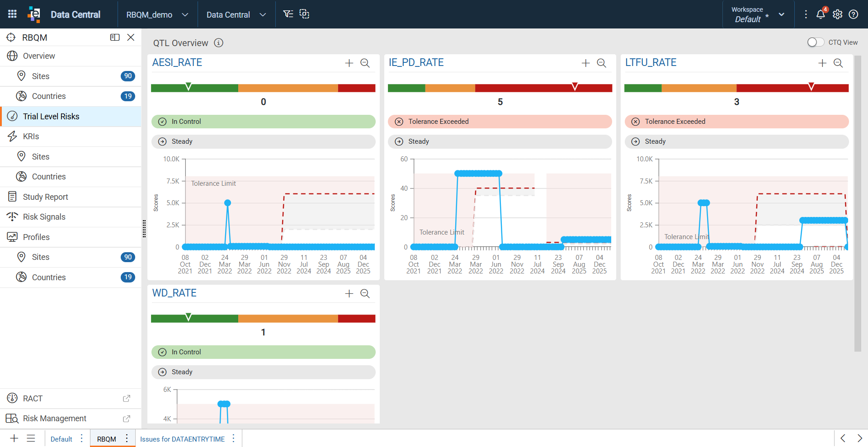The height and width of the screenshot is (447, 868).
Task: Click the LTFU_RATE tolerance gauge bar
Action: [x=736, y=88]
